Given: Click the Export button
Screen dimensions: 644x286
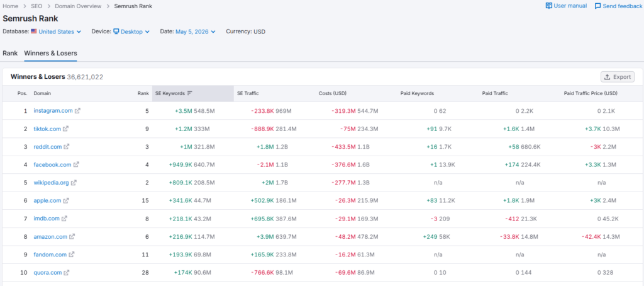Looking at the screenshot, I should [618, 77].
